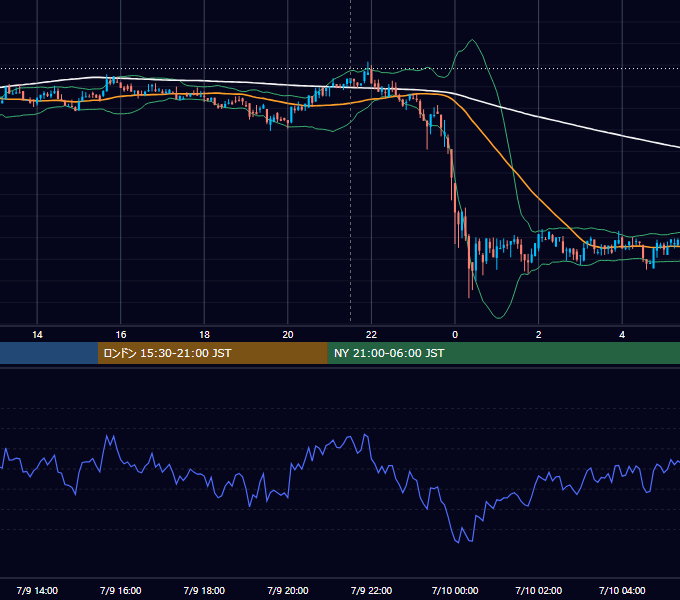Screen dimensions: 680x600
Task: Click the lowest point of the blue oscillator line
Action: click(458, 542)
